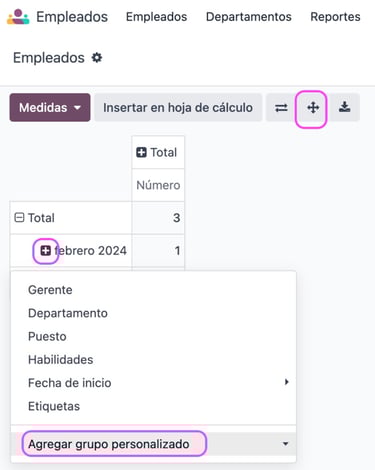The width and height of the screenshot is (375, 470).
Task: Pick Puesto from the group list
Action: point(47,336)
